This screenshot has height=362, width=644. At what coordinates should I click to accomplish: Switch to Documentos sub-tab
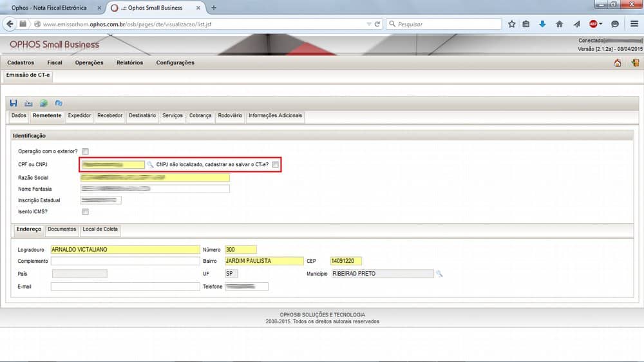point(62,230)
